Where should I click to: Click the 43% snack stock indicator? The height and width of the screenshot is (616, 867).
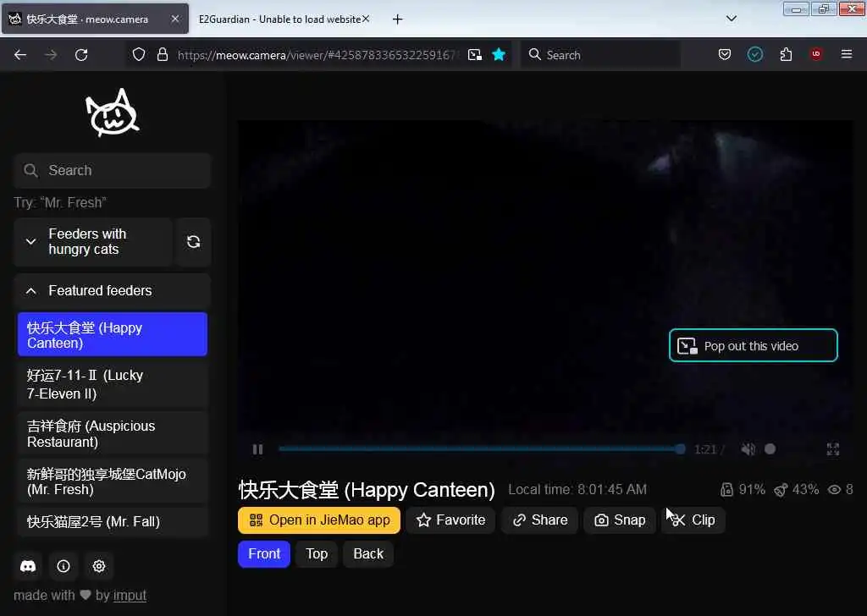[x=796, y=489]
